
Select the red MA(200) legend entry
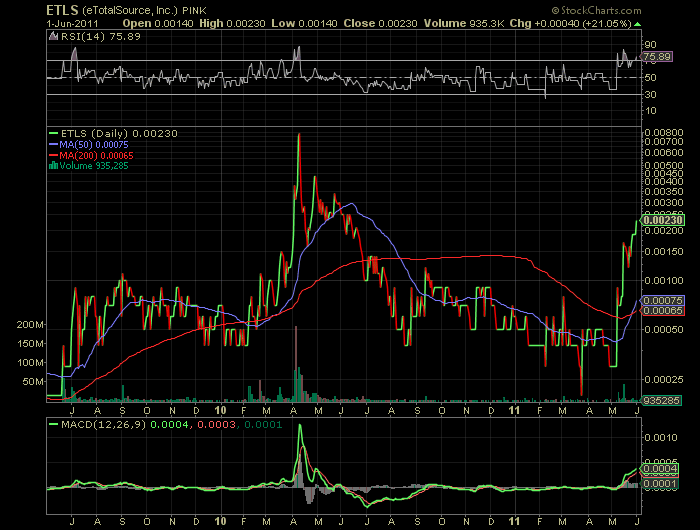[93, 155]
